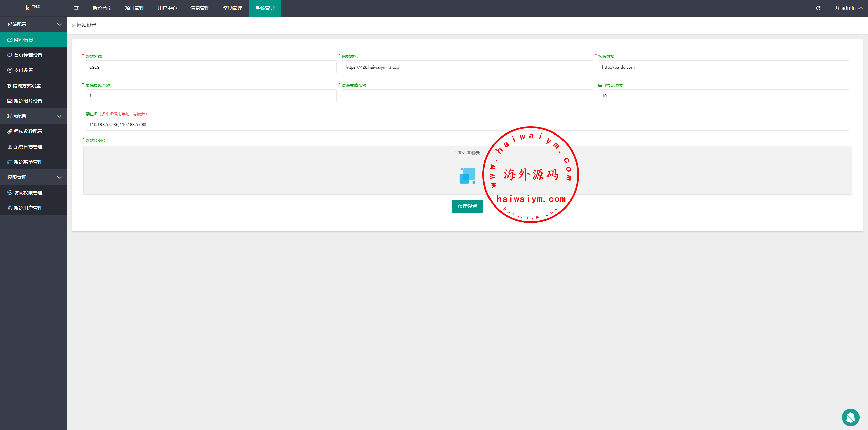Switch to 用户中心 top menu

pyautogui.click(x=167, y=8)
